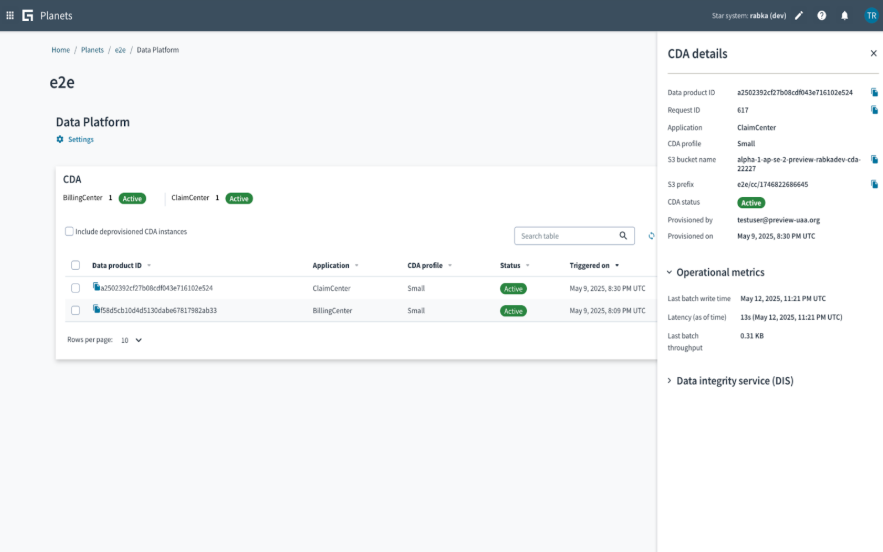Go to Home breadcrumb
883x552 pixels.
61,50
